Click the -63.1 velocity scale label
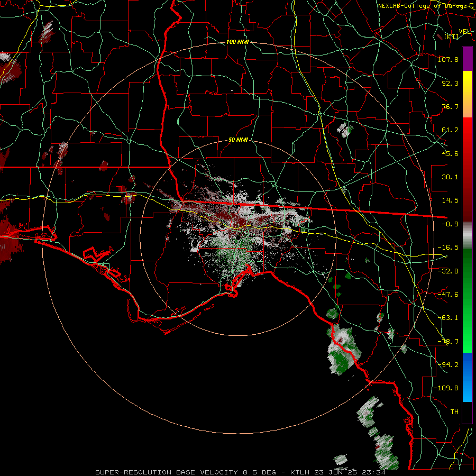The image size is (476, 476). 448,318
